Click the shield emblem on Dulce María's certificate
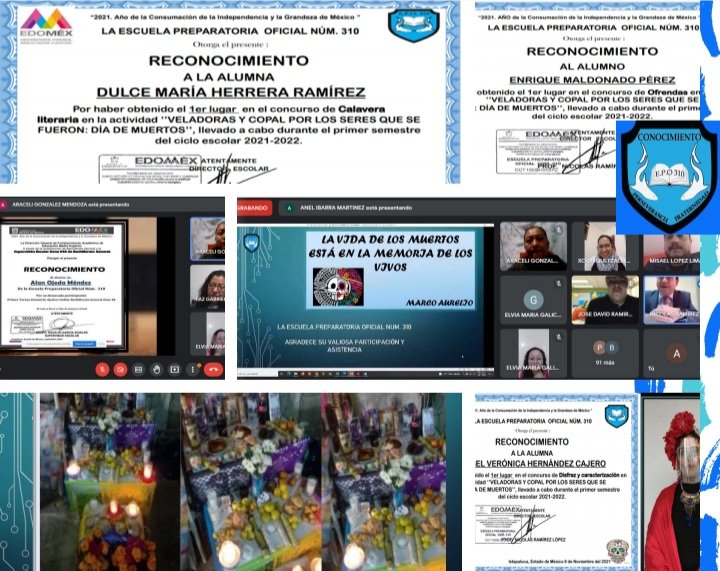The image size is (720, 571). click(414, 25)
